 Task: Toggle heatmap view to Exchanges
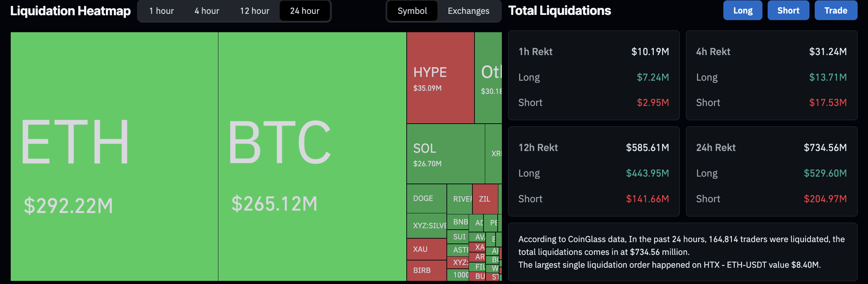pyautogui.click(x=468, y=11)
